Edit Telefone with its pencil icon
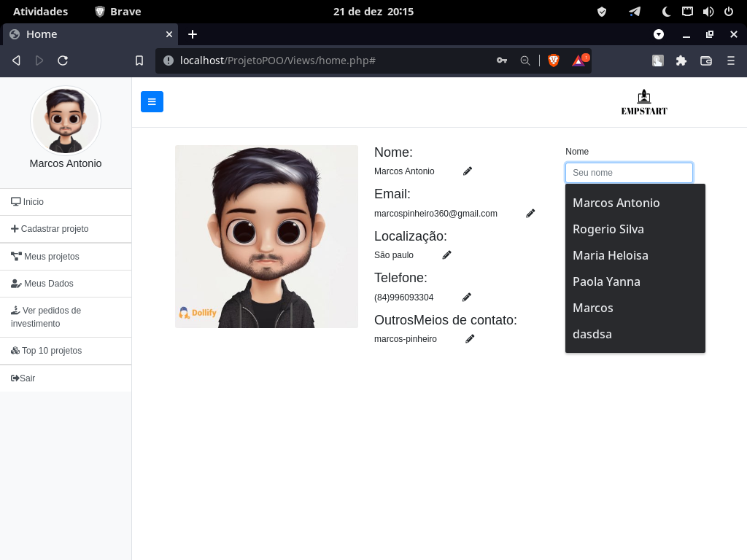The image size is (747, 560). [466, 297]
